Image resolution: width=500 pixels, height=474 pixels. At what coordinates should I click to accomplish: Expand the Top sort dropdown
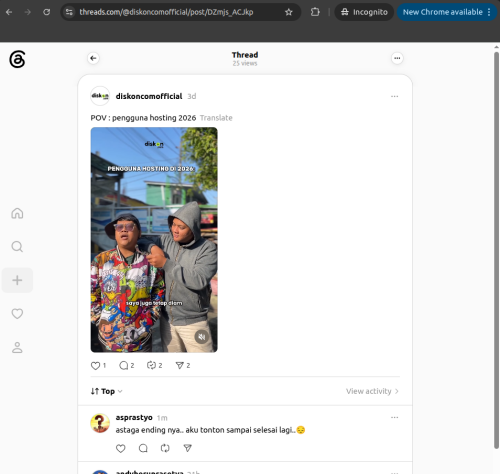(106, 391)
